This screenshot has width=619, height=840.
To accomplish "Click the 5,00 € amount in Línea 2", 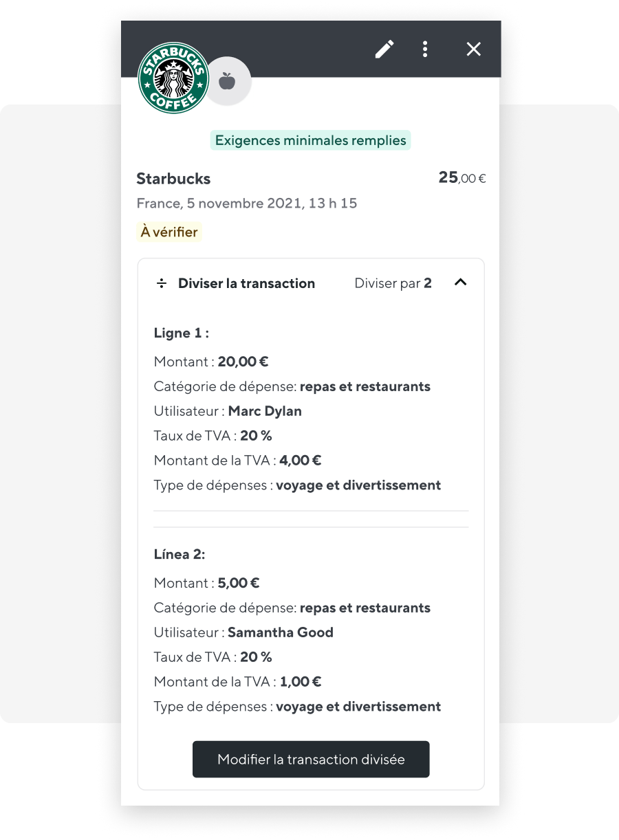I will point(239,583).
